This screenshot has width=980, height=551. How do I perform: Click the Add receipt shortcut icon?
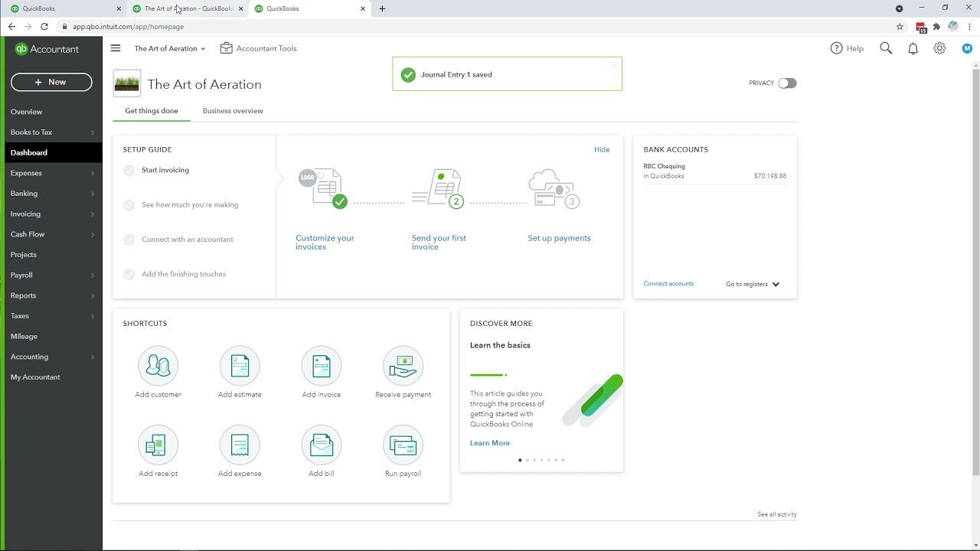point(158,445)
